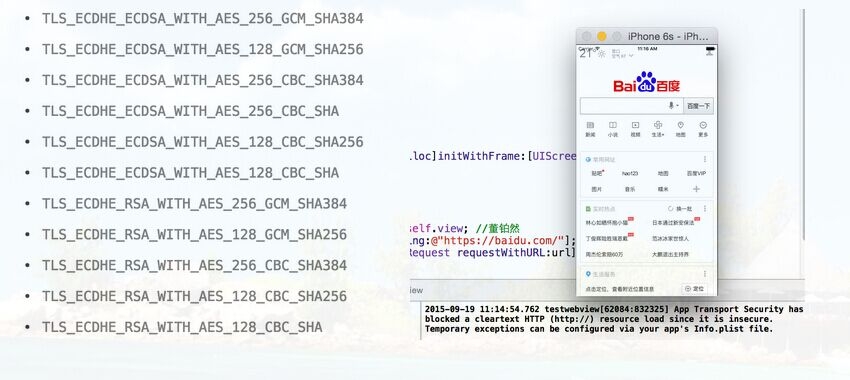
Task: Open hot topic 大鹏退出主持界
Action: pyautogui.click(x=671, y=254)
